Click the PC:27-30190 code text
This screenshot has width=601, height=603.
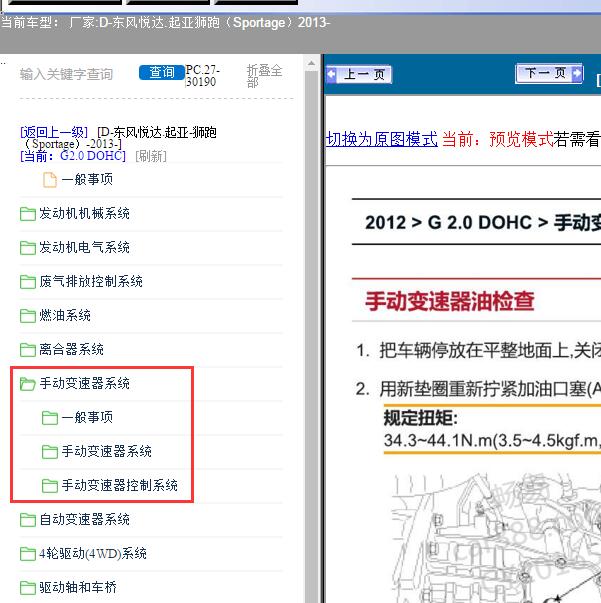click(x=202, y=75)
